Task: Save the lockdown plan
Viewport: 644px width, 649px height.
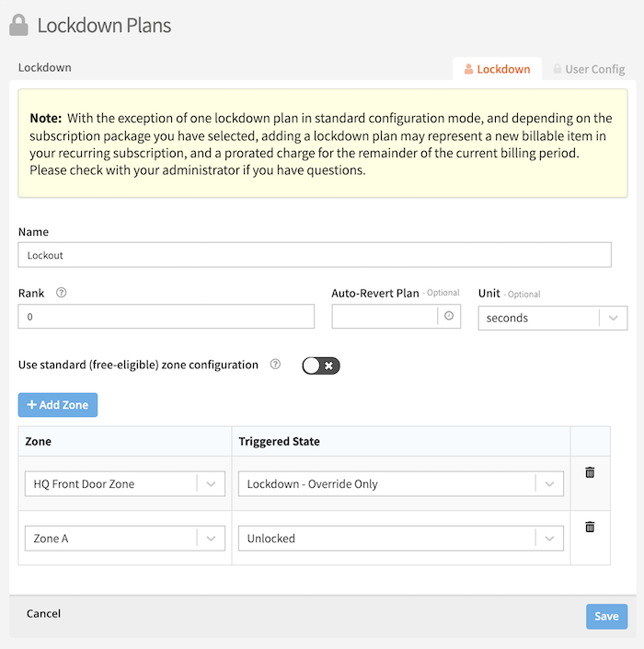Action: point(606,616)
